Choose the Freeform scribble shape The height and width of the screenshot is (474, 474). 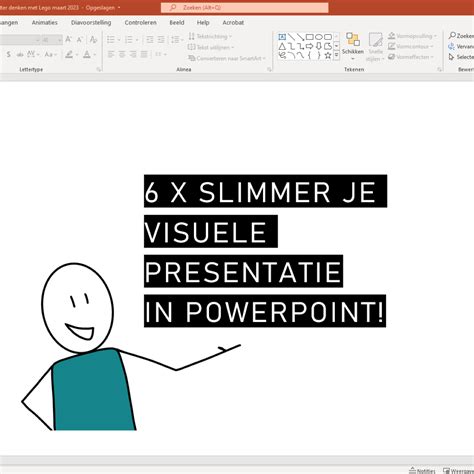[282, 55]
